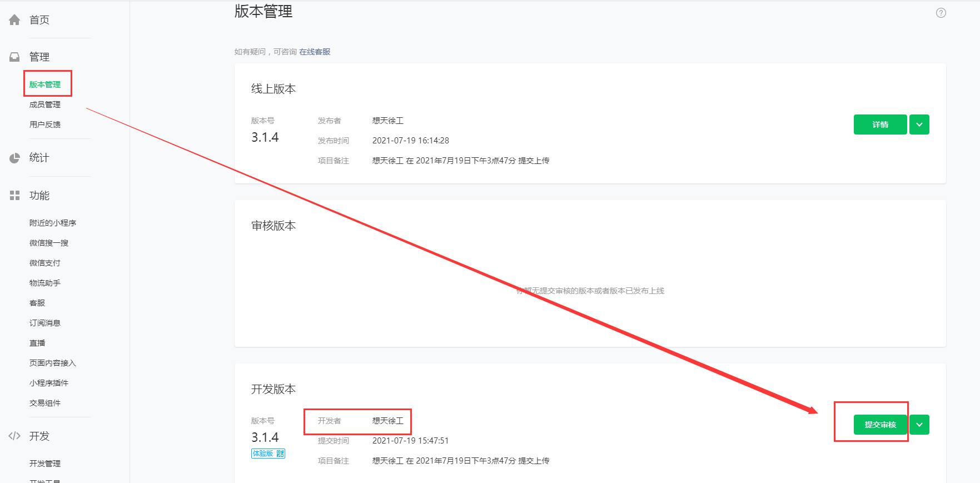Expand dropdown arrow next to 提交审核 button
This screenshot has height=483, width=980.
[919, 425]
